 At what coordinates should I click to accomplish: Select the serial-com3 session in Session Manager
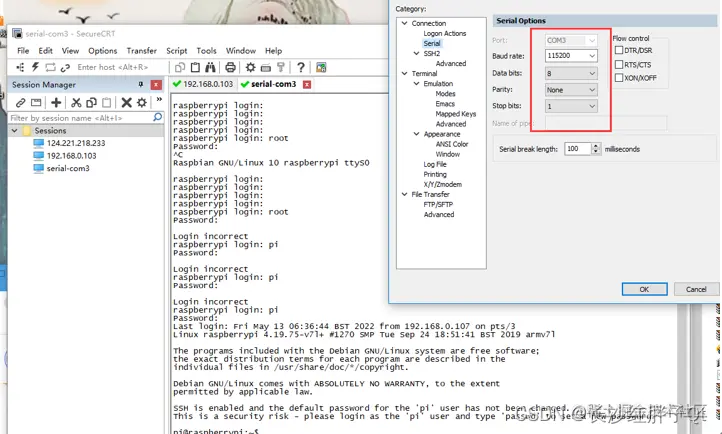point(68,168)
